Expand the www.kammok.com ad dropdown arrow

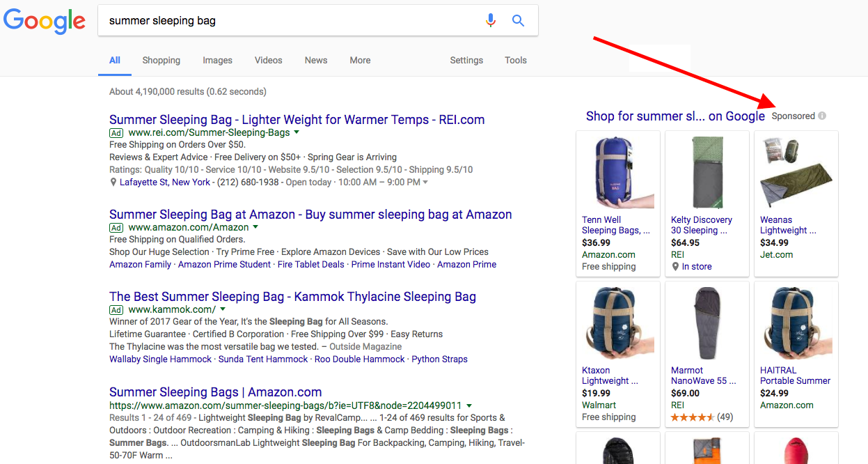click(223, 309)
